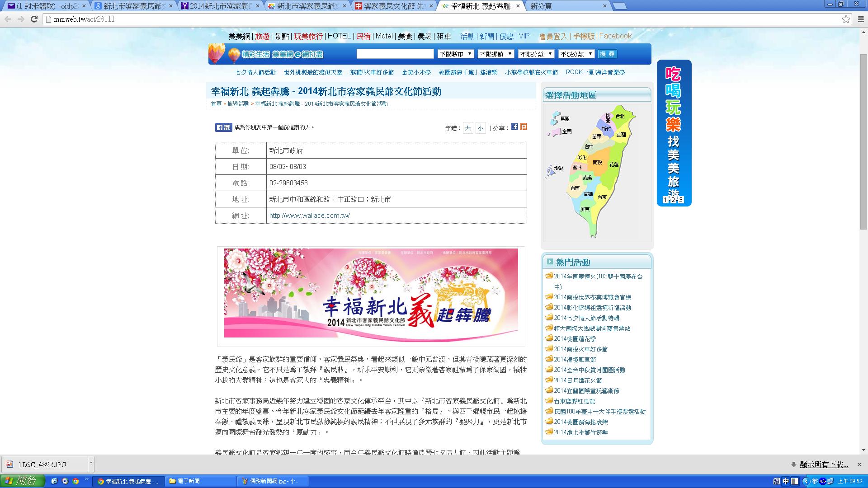Click the new tab button in Chrome
This screenshot has width=868, height=488.
(x=620, y=6)
